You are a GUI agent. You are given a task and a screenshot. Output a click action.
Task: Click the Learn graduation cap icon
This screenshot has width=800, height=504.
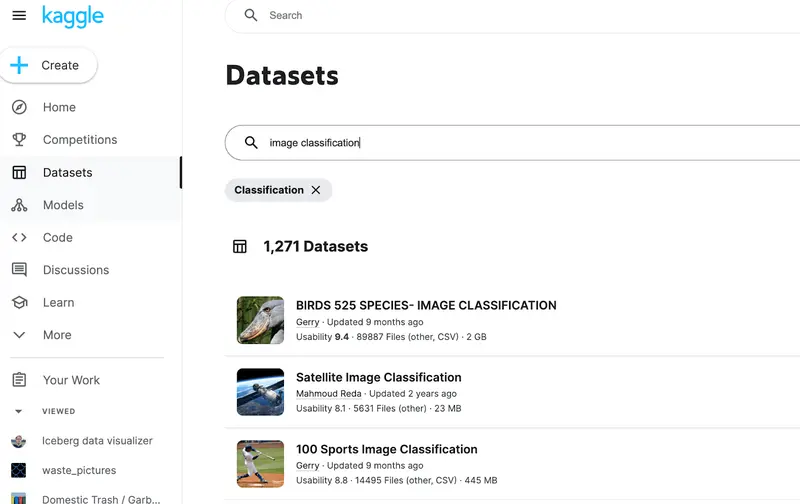(19, 303)
